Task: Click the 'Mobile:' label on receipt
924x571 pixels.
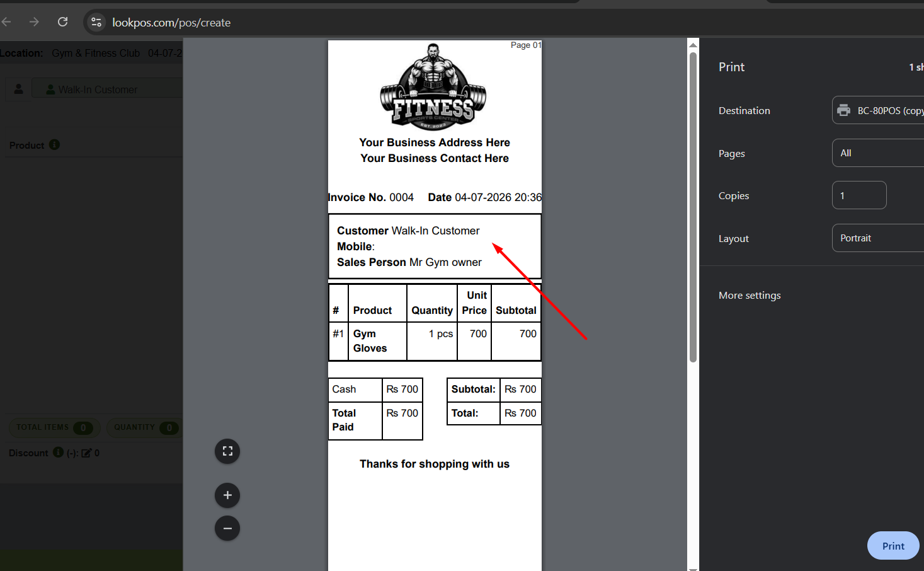Action: tap(356, 246)
